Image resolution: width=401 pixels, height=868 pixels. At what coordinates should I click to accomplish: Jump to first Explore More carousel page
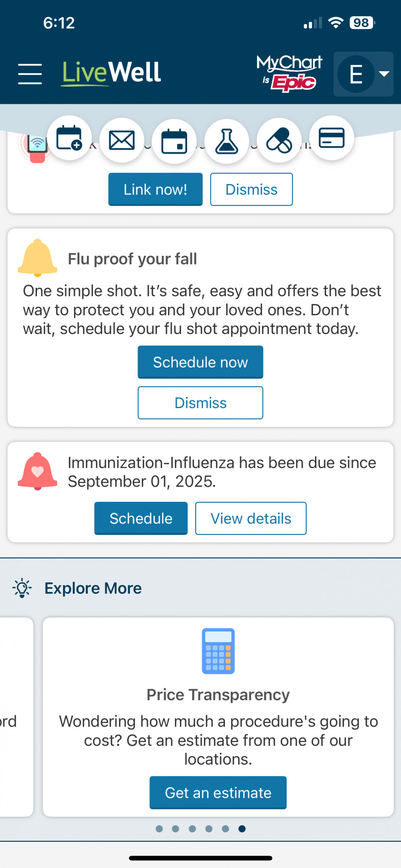pos(159,829)
